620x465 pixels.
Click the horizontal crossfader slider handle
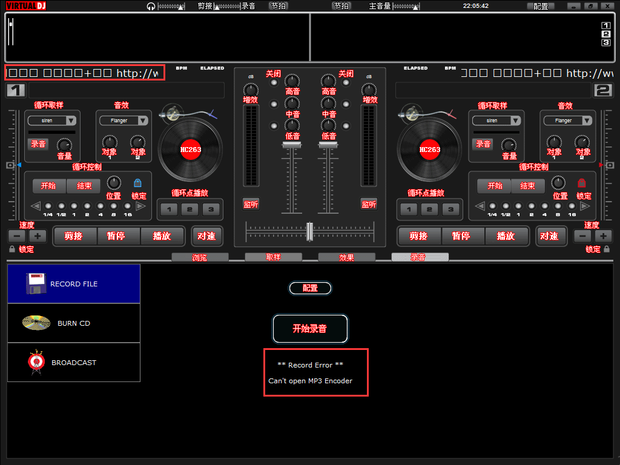coord(310,231)
